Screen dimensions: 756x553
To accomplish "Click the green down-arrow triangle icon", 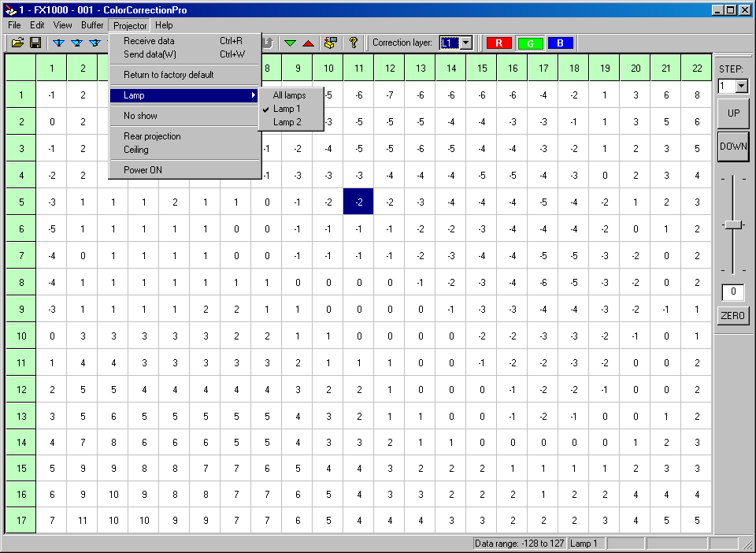I will click(290, 43).
